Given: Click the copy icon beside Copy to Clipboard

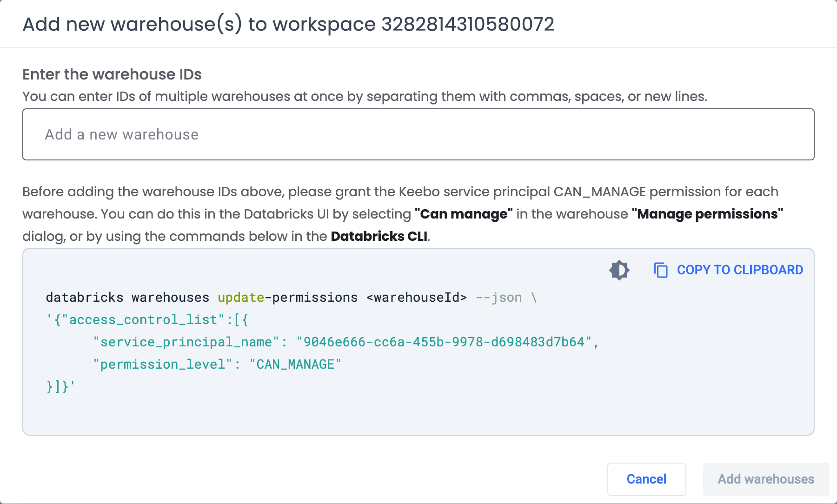Looking at the screenshot, I should pyautogui.click(x=661, y=270).
